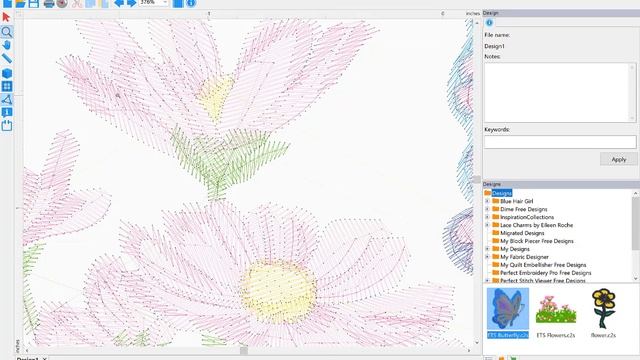Select Lace Charms by Eileen Roche
This screenshot has width=640, height=360.
coord(536,225)
